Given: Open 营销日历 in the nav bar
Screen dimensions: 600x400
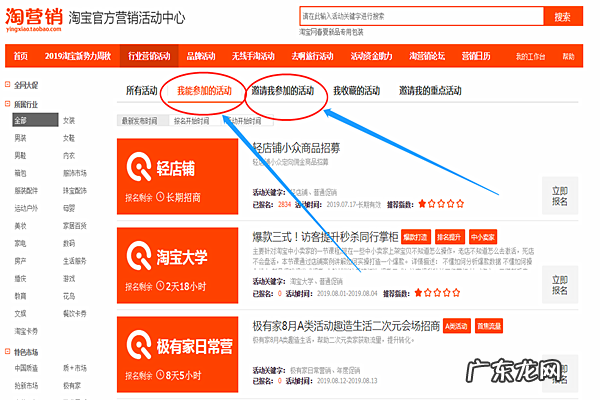Looking at the screenshot, I should point(476,56).
